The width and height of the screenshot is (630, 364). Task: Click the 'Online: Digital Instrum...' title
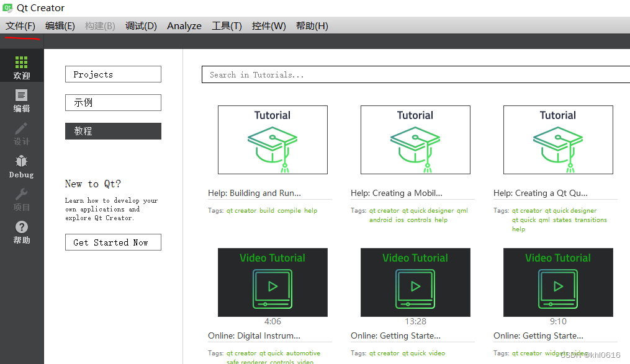point(254,335)
